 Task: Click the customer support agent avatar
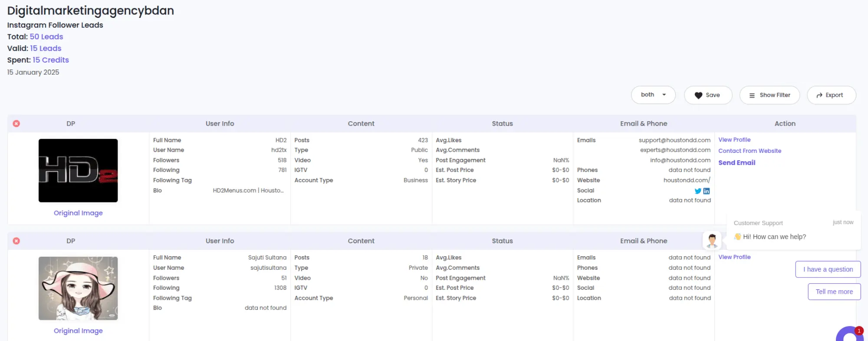pos(712,240)
